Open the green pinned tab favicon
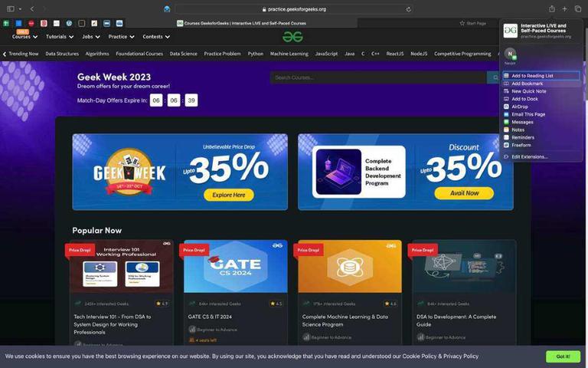The height and width of the screenshot is (368, 588). [6, 23]
